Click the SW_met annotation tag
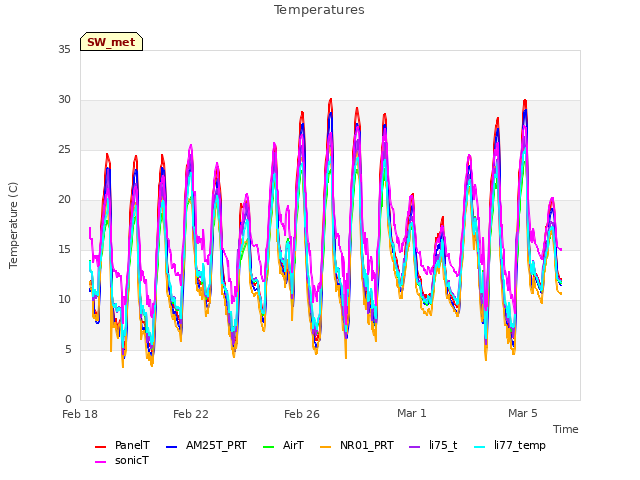 (111, 42)
